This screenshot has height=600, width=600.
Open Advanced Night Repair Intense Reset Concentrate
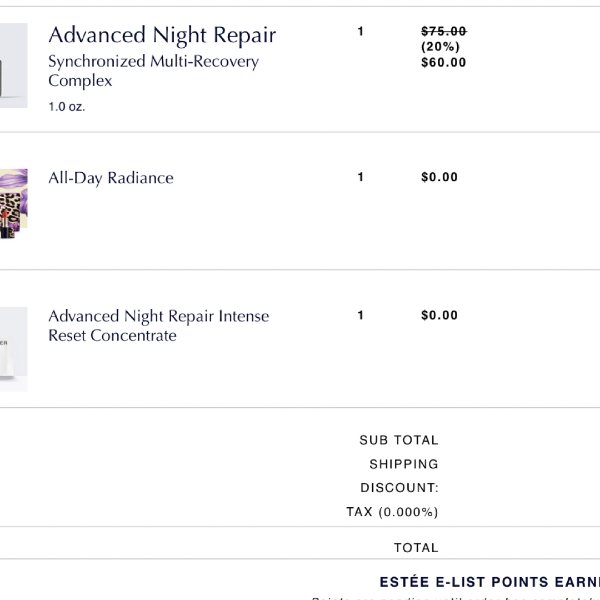coord(158,326)
